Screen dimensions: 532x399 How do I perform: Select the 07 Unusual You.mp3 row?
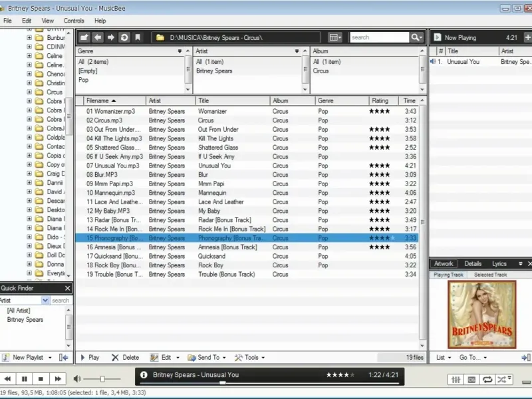pyautogui.click(x=247, y=166)
